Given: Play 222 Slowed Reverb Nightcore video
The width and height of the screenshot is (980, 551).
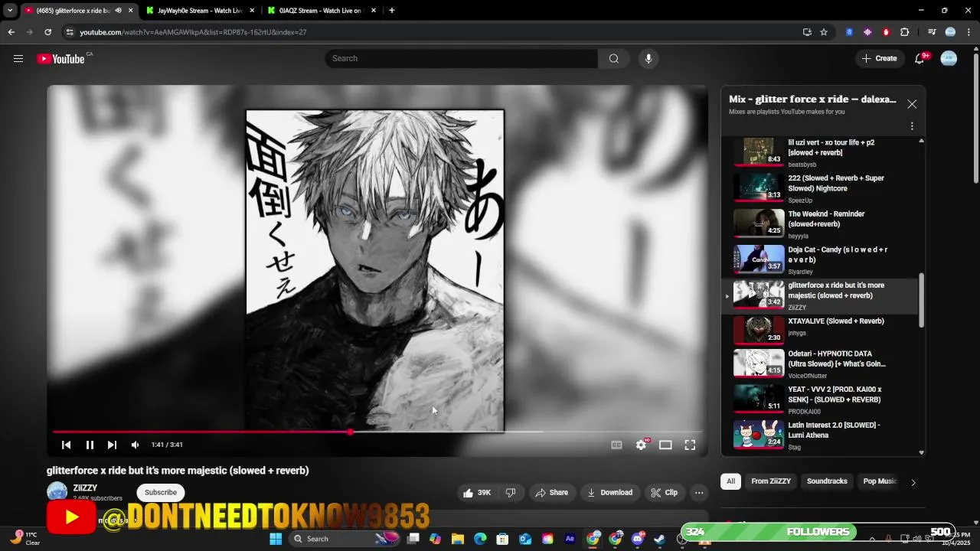Looking at the screenshot, I should pyautogui.click(x=819, y=188).
